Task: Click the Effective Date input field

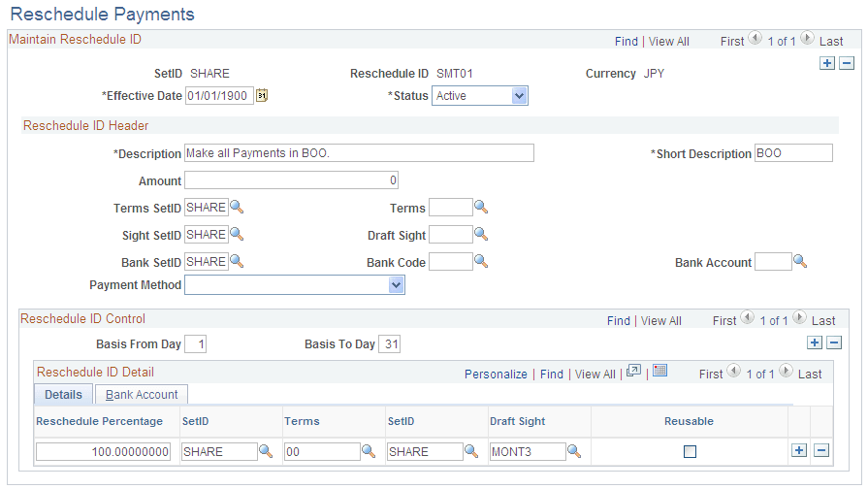Action: 219,96
